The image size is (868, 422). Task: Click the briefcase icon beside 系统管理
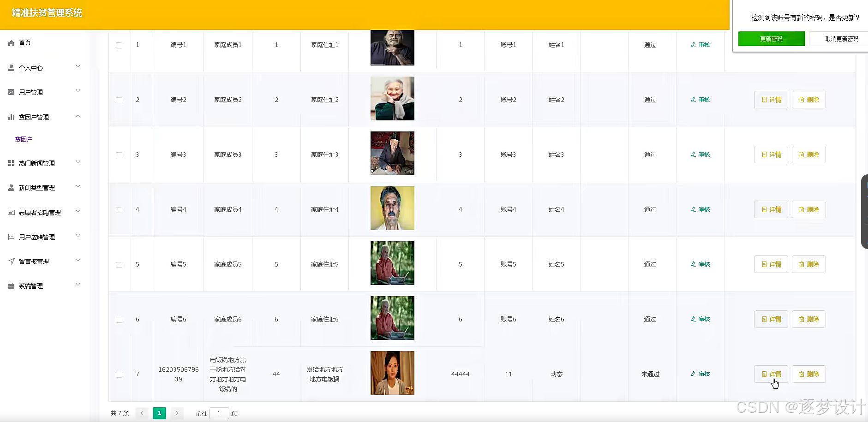click(11, 286)
